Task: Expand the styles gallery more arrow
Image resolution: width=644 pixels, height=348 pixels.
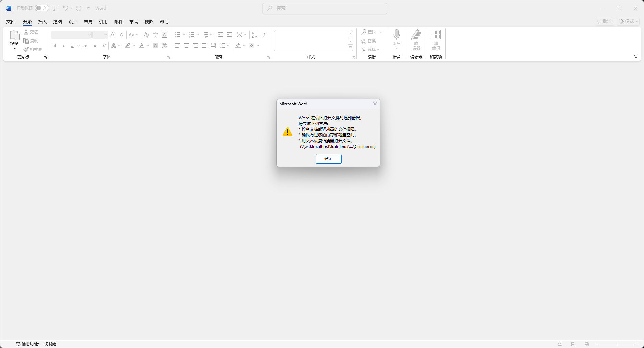Action: coord(350,48)
